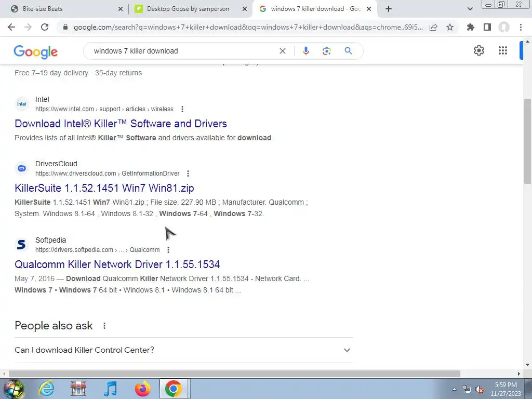This screenshot has width=532, height=399.
Task: Open more options for the DriversCloud result
Action: point(188,174)
